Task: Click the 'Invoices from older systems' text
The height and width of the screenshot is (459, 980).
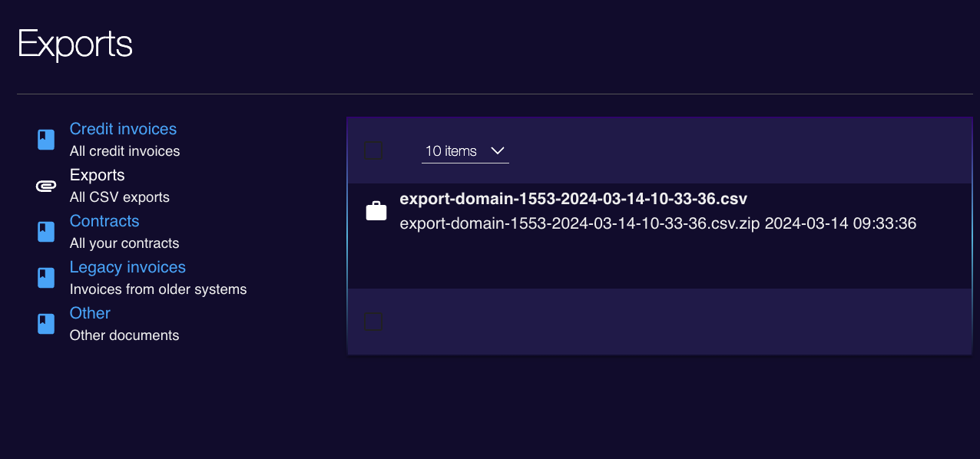Action: 158,289
